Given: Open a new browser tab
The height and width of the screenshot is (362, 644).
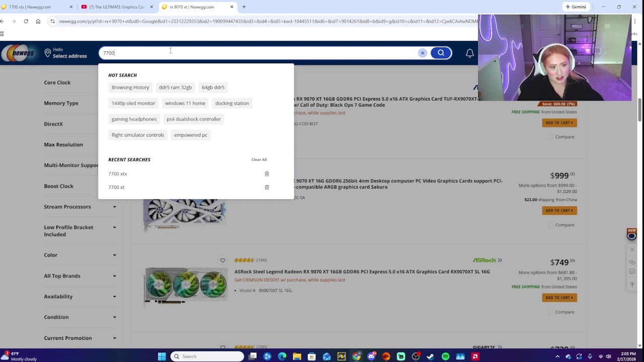Looking at the screenshot, I should [x=244, y=7].
